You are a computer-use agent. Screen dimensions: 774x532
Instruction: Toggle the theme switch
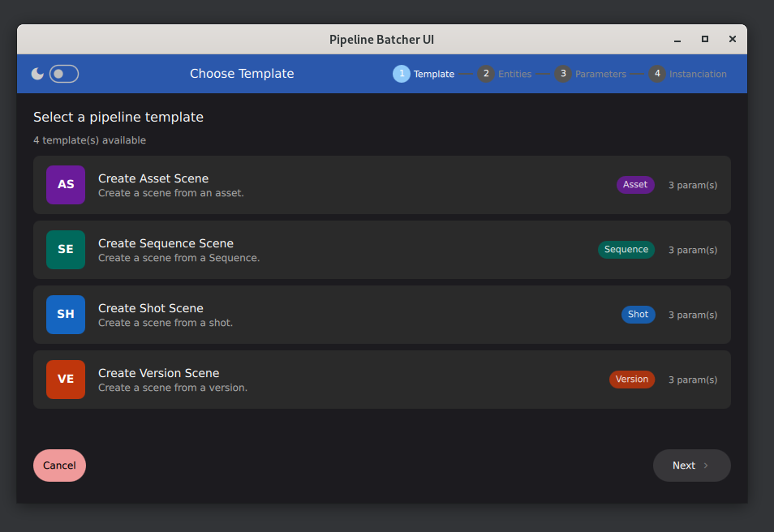[x=63, y=74]
